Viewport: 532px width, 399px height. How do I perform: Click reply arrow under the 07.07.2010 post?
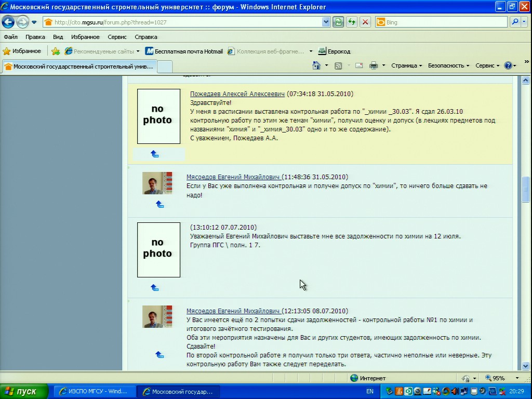(x=155, y=288)
